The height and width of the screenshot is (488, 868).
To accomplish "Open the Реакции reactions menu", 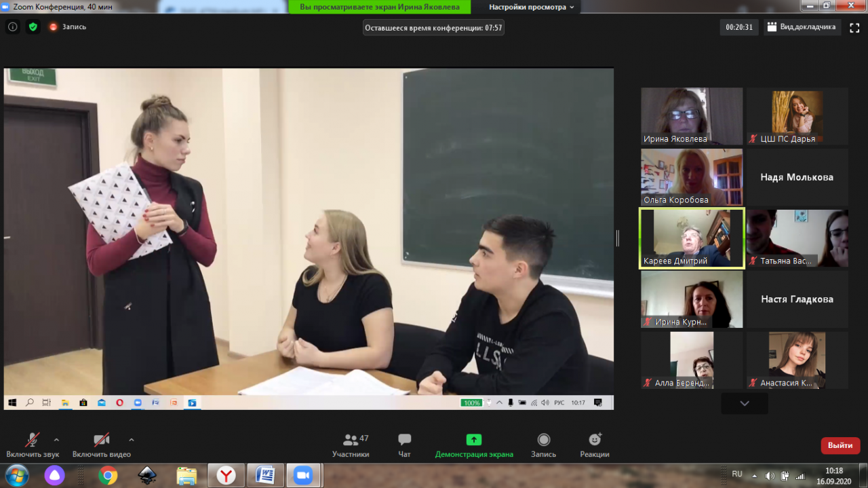I will pyautogui.click(x=595, y=445).
